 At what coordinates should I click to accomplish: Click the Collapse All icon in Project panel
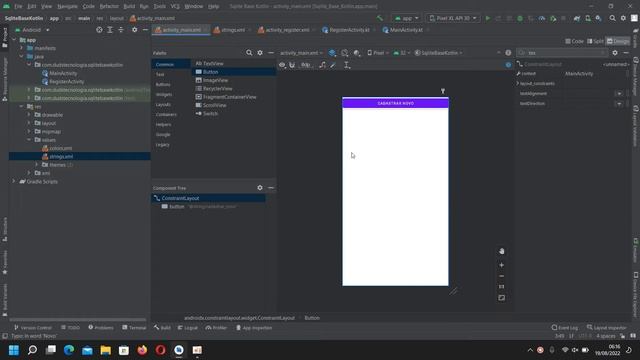121,30
